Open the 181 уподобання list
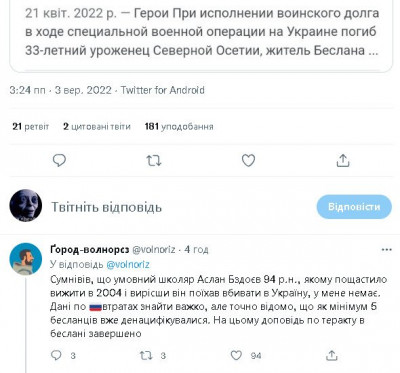This screenshot has height=373, width=400. (179, 127)
